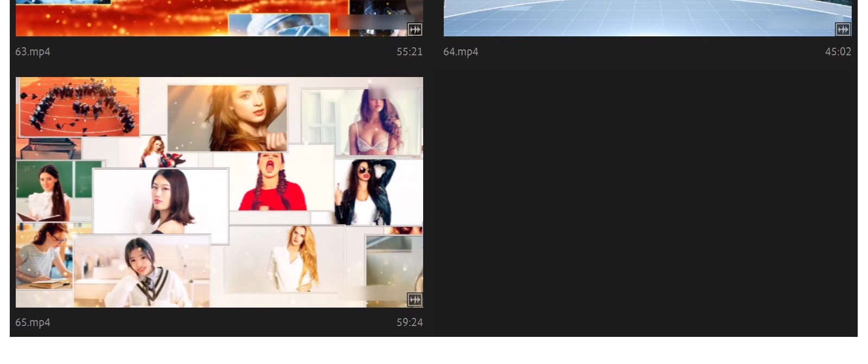
Task: Click the graduation group photo in 65.mp4 preview
Action: pos(78,107)
